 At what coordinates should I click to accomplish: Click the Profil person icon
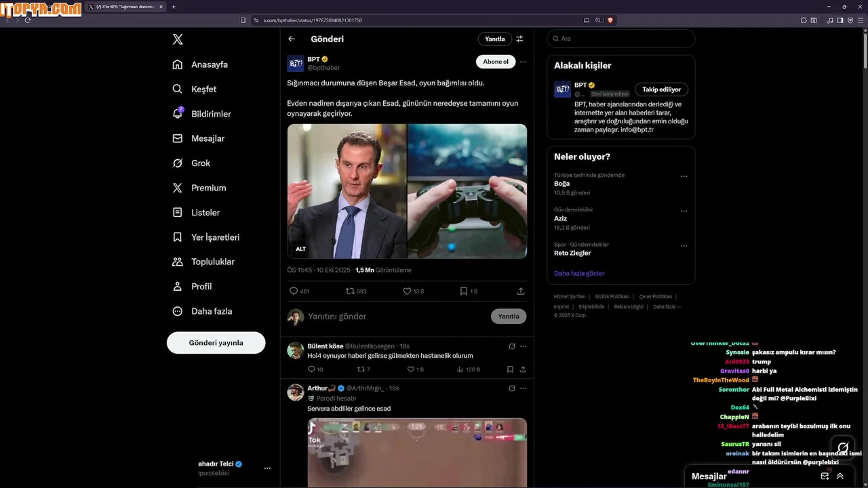click(178, 287)
